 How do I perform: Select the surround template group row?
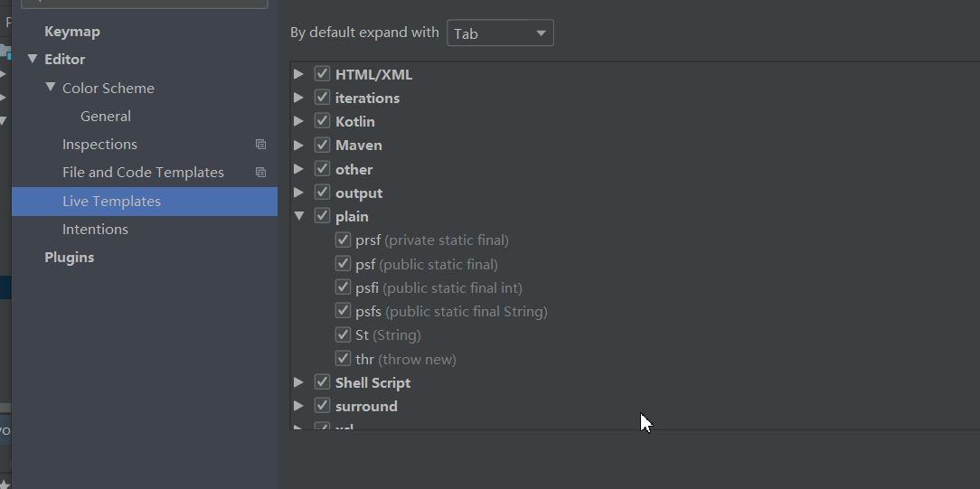point(366,407)
